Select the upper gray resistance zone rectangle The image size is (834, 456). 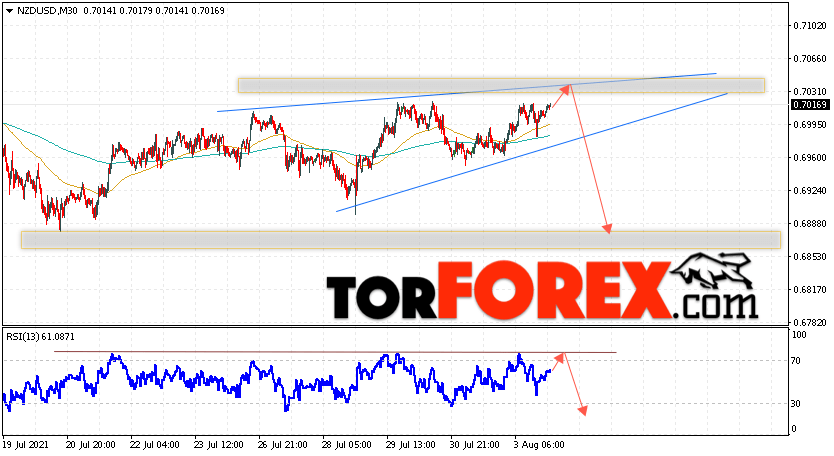coord(501,86)
